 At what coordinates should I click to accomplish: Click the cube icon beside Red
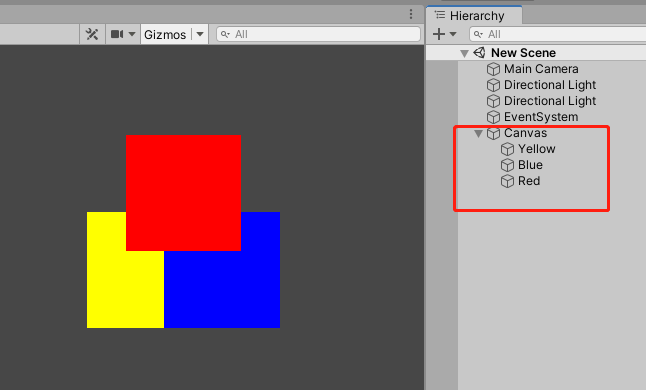(507, 181)
